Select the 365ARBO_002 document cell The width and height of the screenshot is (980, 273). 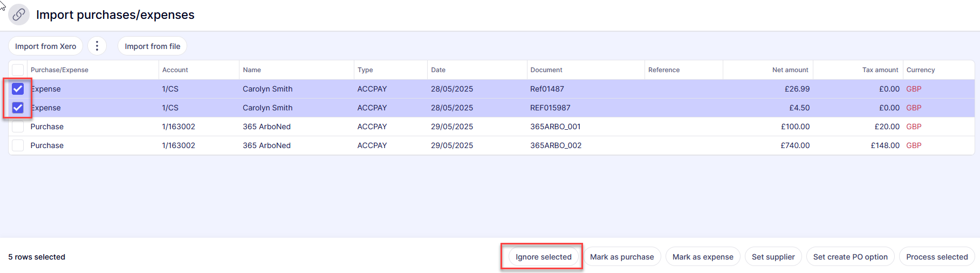[x=556, y=145]
